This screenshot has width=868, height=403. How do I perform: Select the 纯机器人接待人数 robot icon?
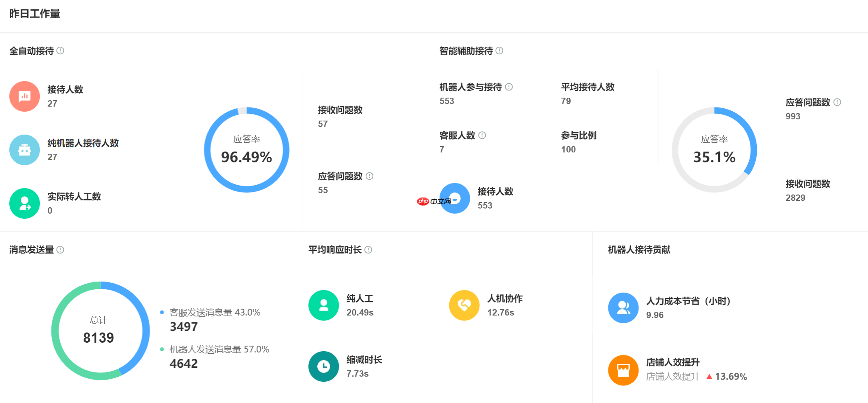click(x=24, y=150)
